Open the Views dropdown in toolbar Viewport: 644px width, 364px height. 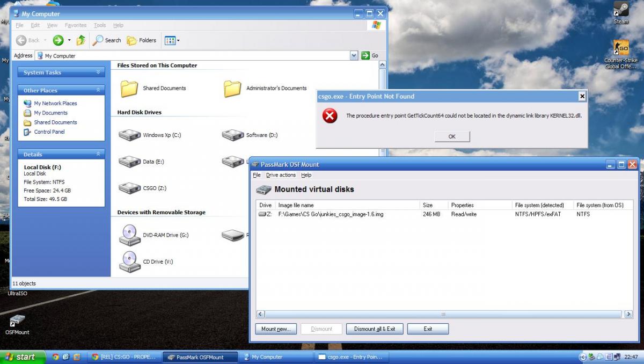(x=172, y=40)
